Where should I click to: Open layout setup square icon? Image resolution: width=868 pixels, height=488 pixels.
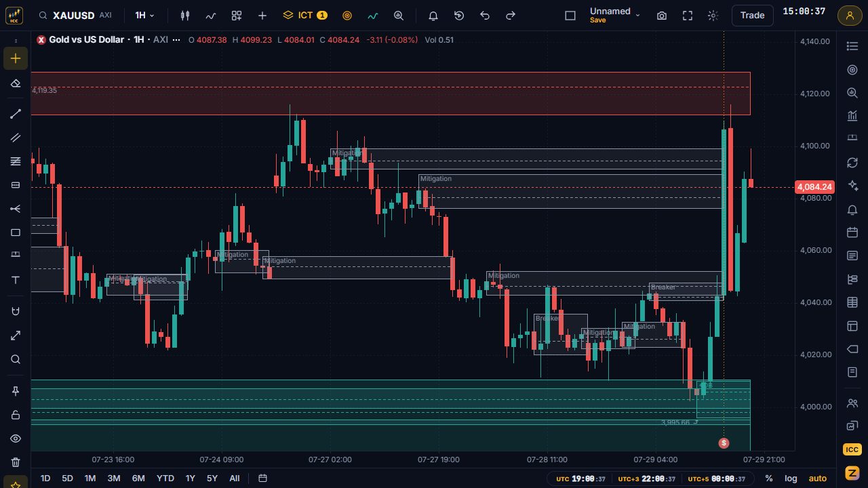click(570, 15)
